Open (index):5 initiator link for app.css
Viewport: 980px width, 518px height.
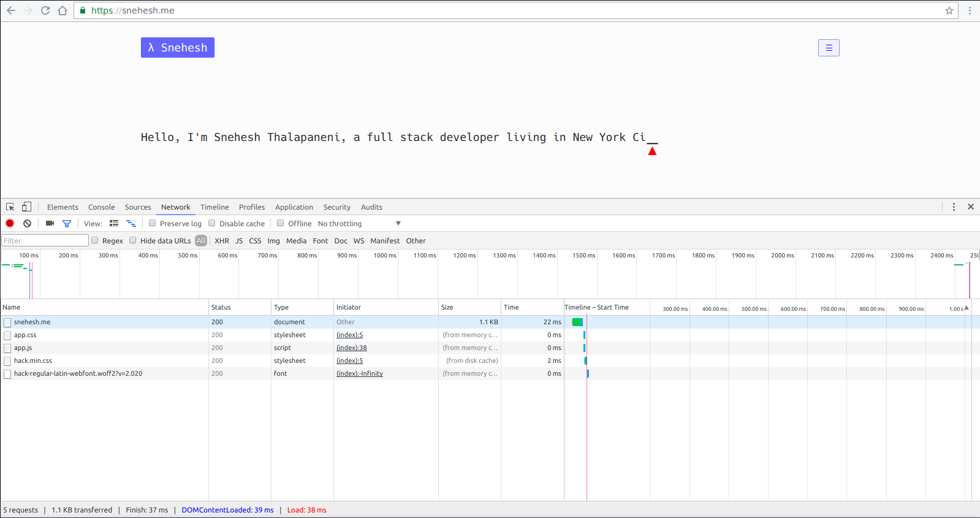click(349, 335)
